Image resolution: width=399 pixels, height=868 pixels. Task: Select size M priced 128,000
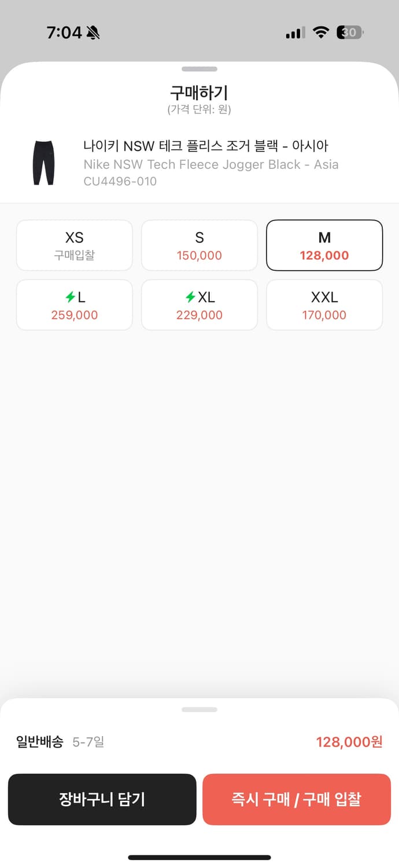[324, 245]
